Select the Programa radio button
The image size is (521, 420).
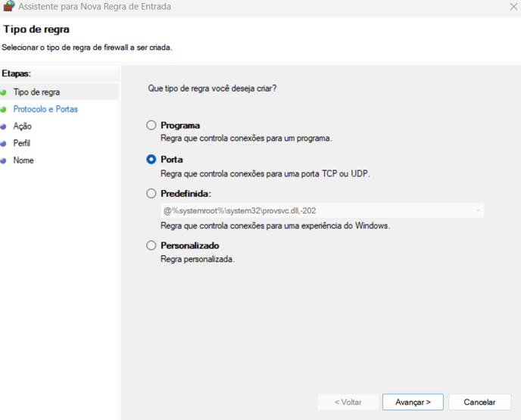(x=151, y=125)
